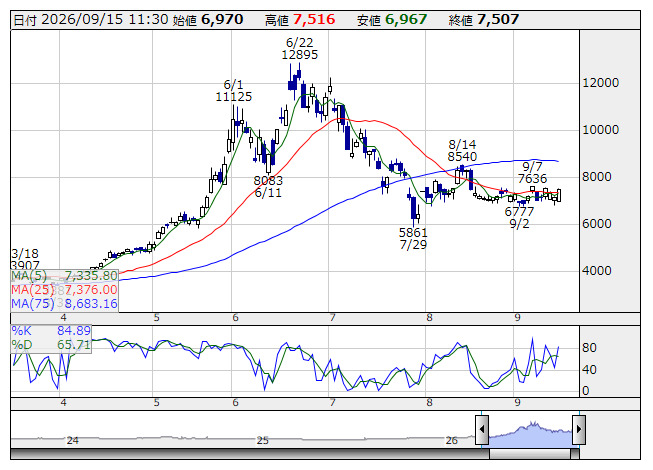The width and height of the screenshot is (653, 470).
Task: Click the selected blue range in overview chart
Action: (531, 434)
